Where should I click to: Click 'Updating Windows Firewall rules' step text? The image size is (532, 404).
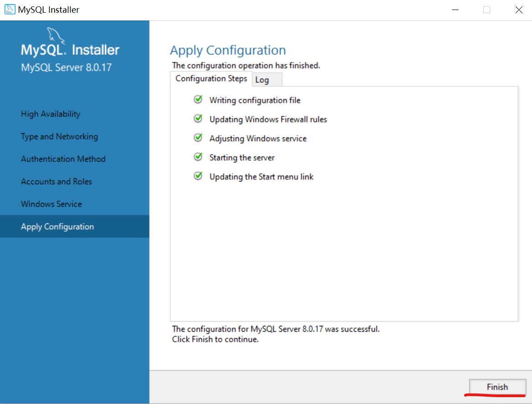pyautogui.click(x=268, y=119)
